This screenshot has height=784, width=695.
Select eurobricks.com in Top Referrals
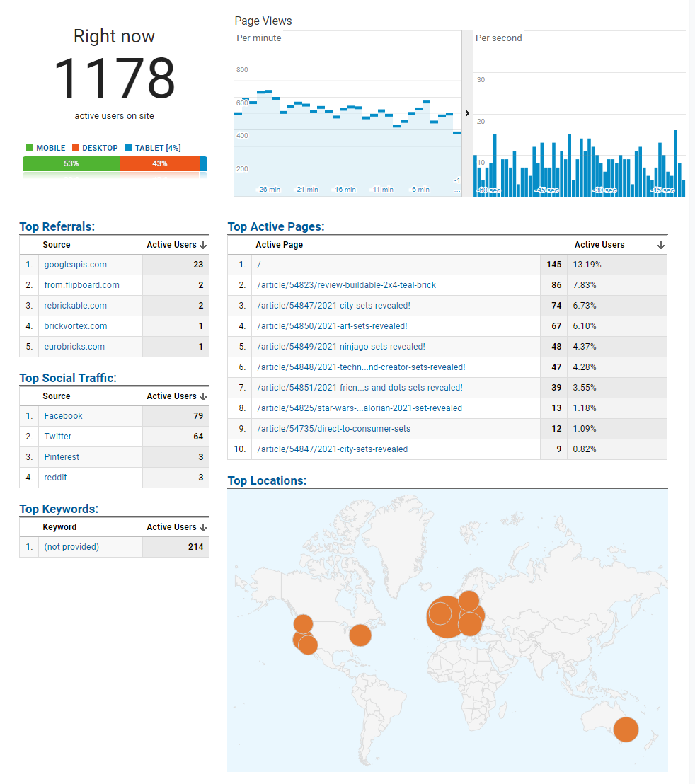coord(74,347)
